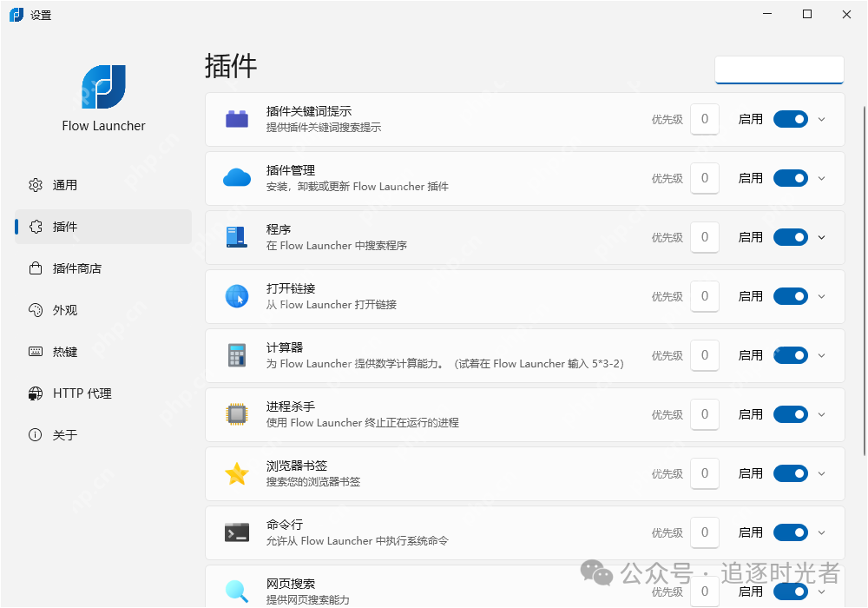Edit priority field for 计算器
The image size is (868, 608).
tap(705, 355)
